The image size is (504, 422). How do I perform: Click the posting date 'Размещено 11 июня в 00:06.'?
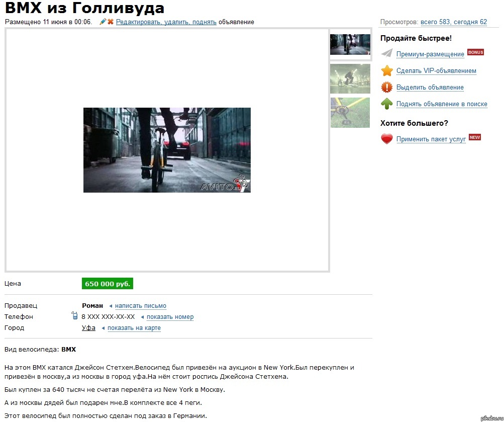[x=49, y=22]
